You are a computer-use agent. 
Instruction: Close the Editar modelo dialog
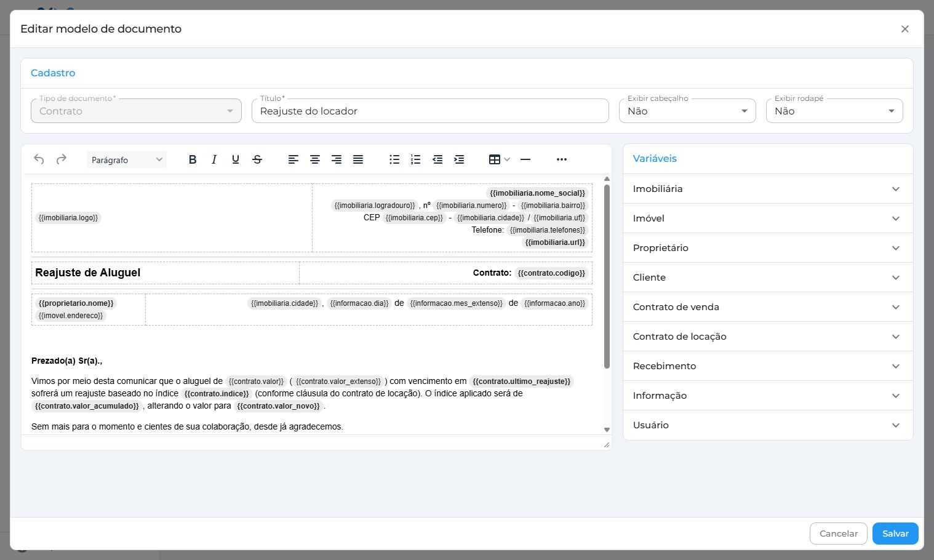[x=905, y=29]
